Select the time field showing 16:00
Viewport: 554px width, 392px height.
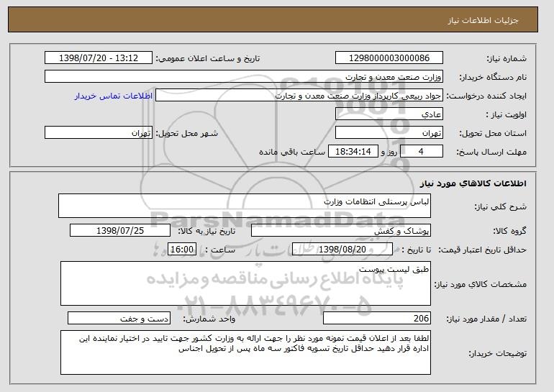click(182, 250)
